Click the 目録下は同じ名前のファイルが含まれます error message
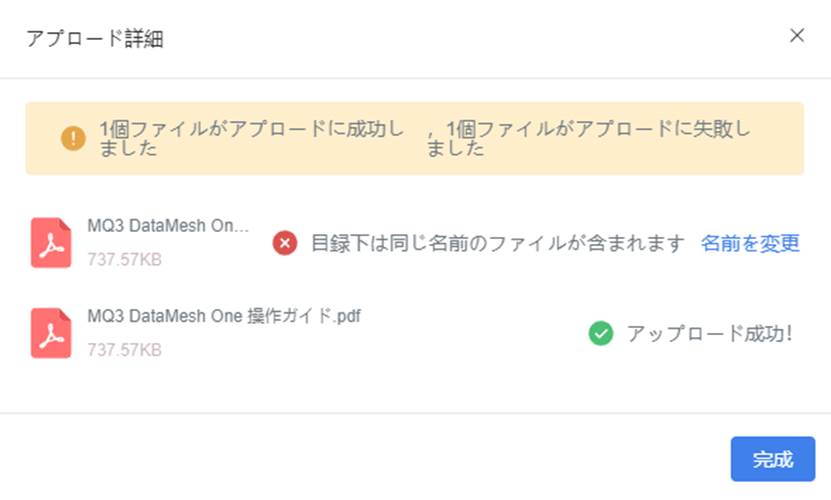 tap(498, 243)
